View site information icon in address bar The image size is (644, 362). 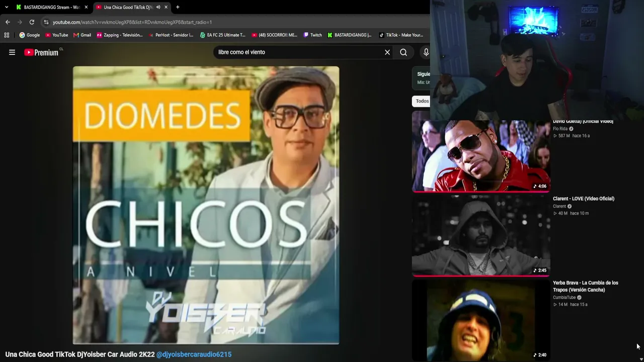coord(46,22)
